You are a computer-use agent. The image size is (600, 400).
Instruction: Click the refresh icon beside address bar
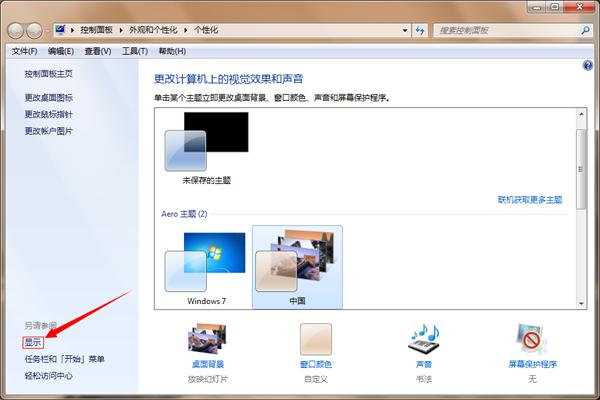tap(421, 31)
